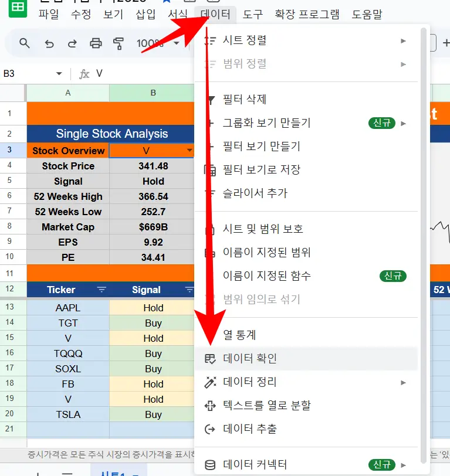Screen dimensions: 450x476
Task: Expand the 시트 정렬 submenu arrow
Action: [403, 40]
